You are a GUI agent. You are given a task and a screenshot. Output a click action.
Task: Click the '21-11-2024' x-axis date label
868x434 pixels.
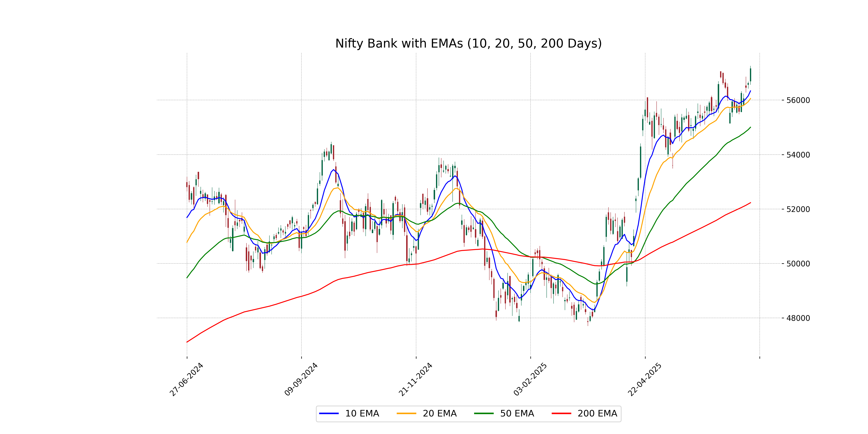coord(416,380)
